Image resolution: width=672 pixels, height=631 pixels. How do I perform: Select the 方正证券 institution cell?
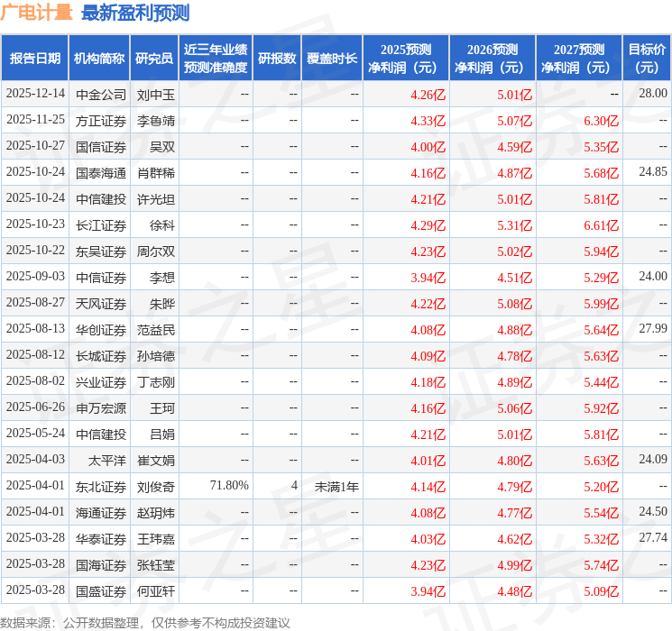point(101,121)
